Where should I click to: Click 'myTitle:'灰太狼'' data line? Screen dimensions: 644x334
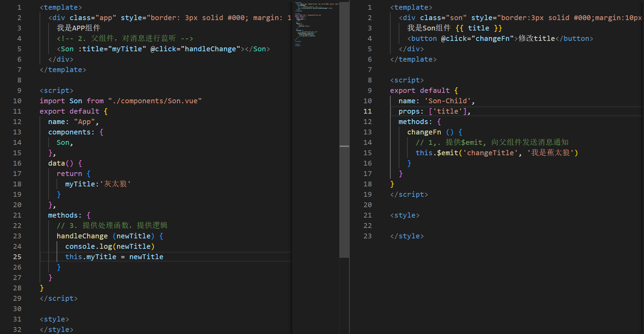(x=98, y=184)
